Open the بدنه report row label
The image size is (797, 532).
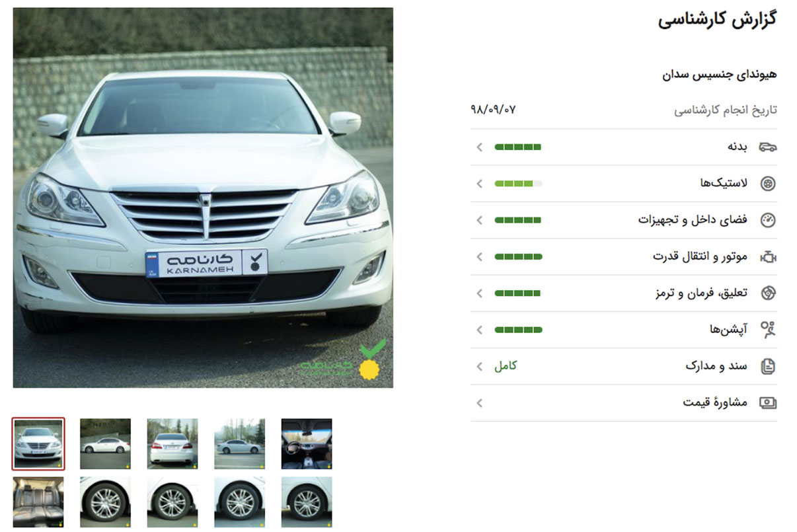tap(737, 147)
